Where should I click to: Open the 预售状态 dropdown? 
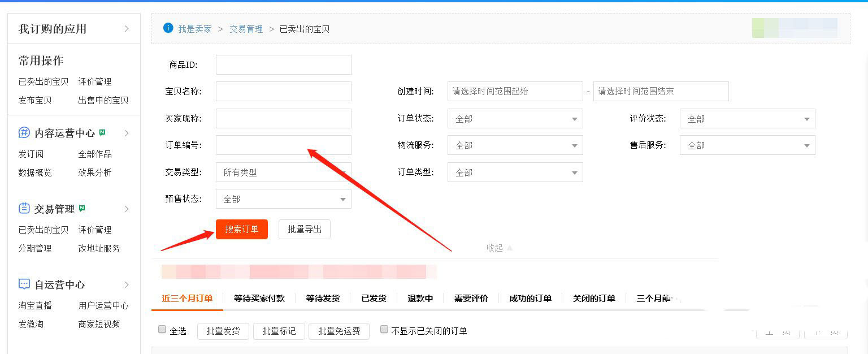click(x=284, y=199)
